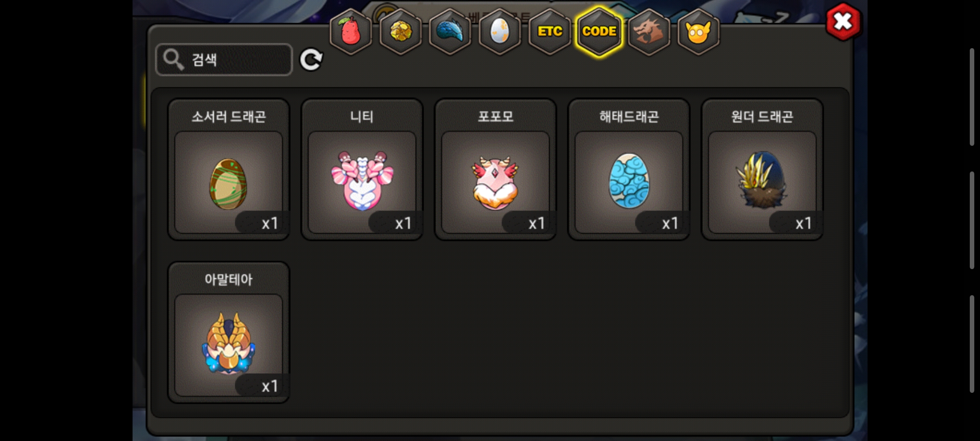
Task: Open the white egg category tab
Action: point(500,31)
